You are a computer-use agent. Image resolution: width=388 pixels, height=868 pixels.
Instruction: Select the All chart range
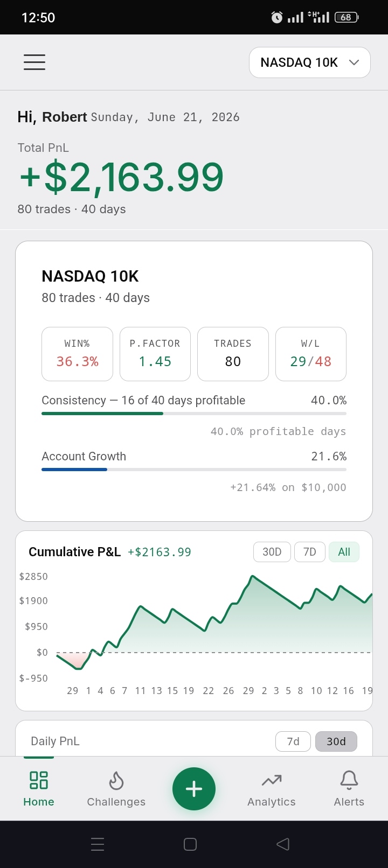pyautogui.click(x=344, y=552)
